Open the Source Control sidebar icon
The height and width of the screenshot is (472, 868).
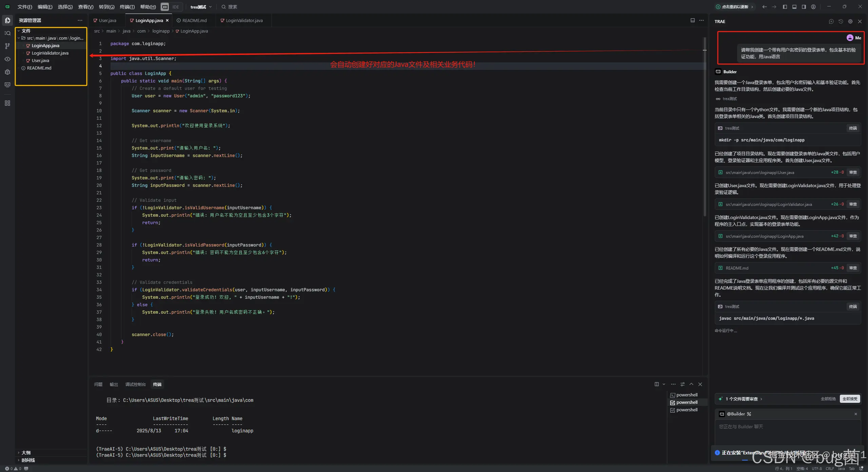7,46
